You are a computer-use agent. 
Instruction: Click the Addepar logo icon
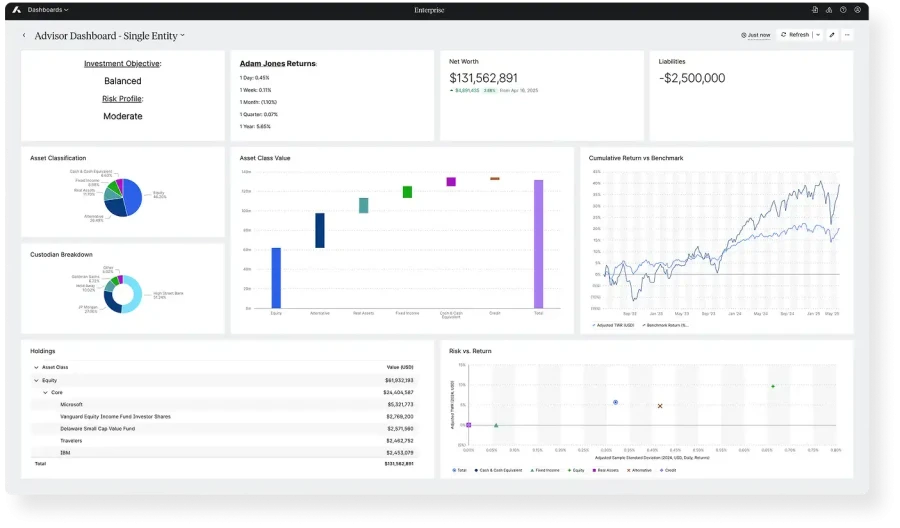click(16, 10)
